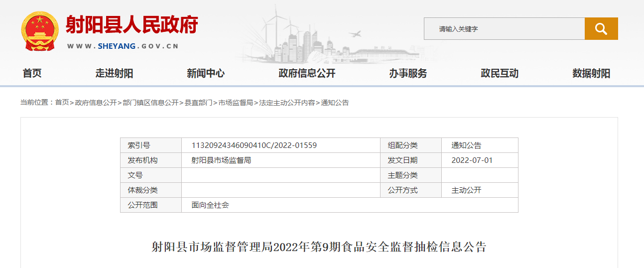This screenshot has width=644, height=268.
Task: Click 市场监督局 breadcrumb link
Action: 236,103
